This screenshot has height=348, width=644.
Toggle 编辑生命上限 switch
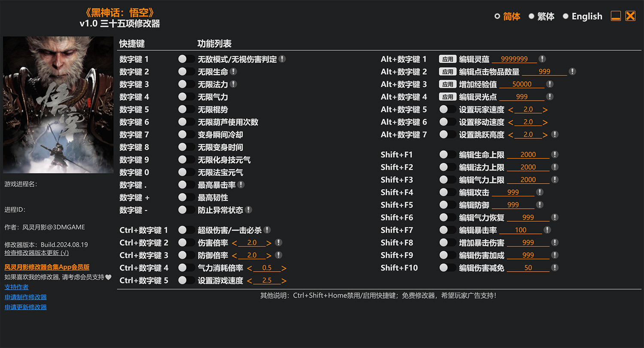pos(448,154)
